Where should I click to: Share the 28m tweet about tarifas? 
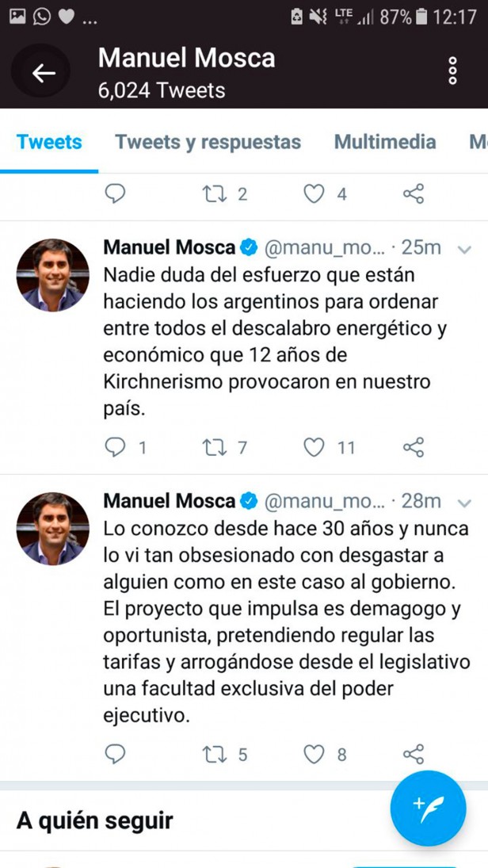pyautogui.click(x=414, y=754)
